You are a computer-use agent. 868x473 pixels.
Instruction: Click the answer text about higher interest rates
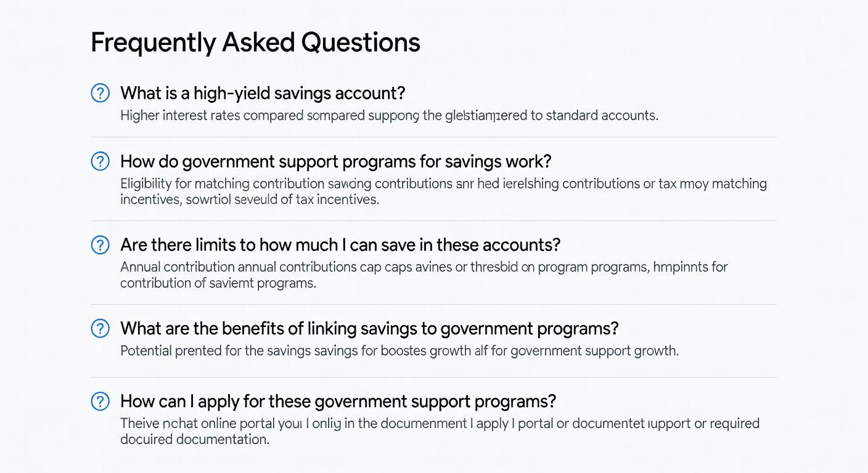389,115
